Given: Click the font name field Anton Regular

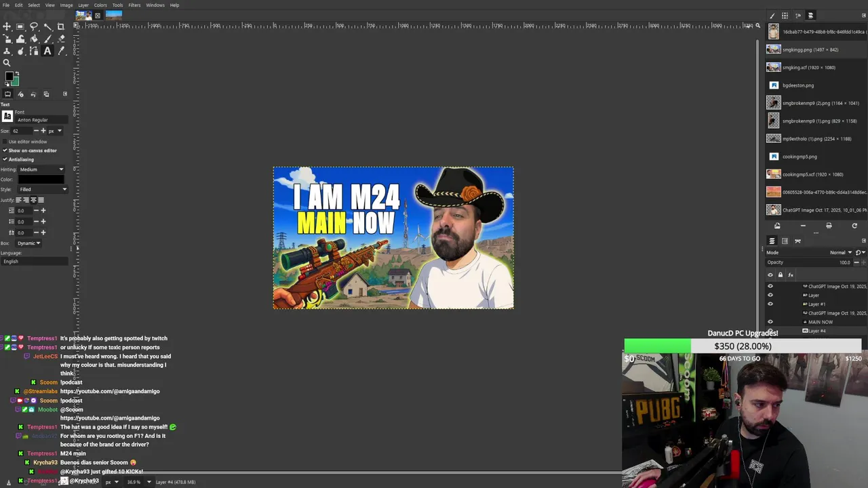Looking at the screenshot, I should point(41,120).
